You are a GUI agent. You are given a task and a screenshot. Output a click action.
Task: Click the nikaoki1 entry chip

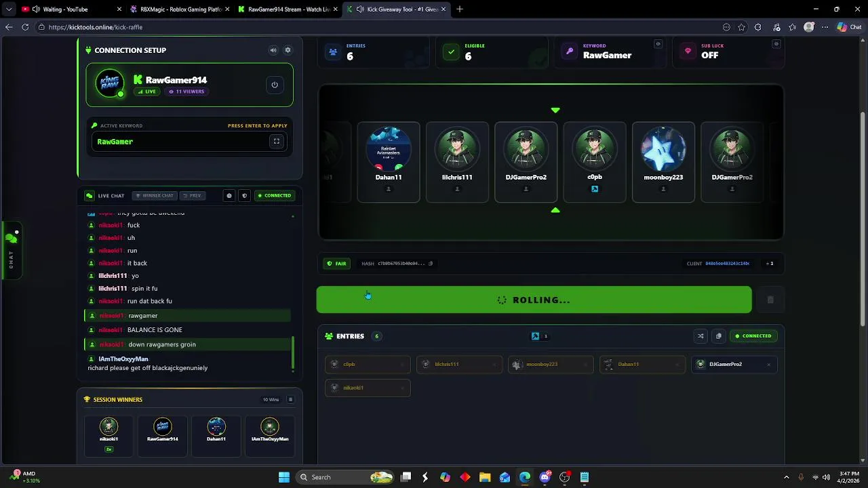[368, 388]
